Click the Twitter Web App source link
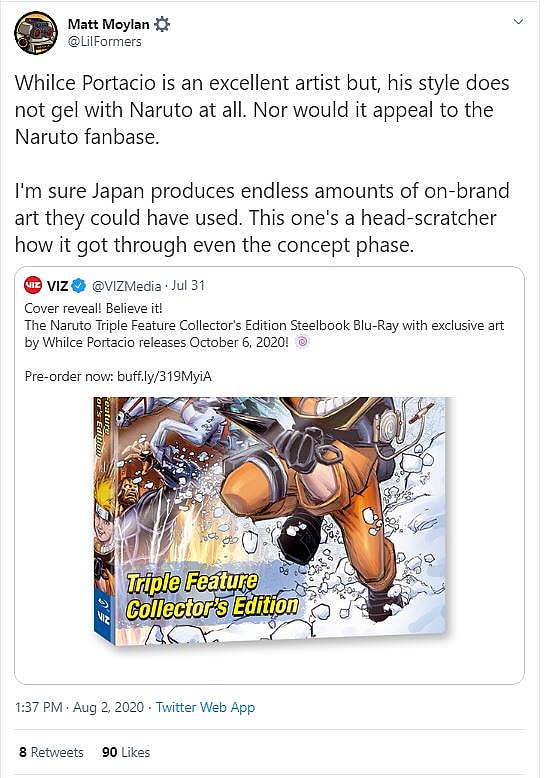The width and height of the screenshot is (549, 778). pos(205,707)
